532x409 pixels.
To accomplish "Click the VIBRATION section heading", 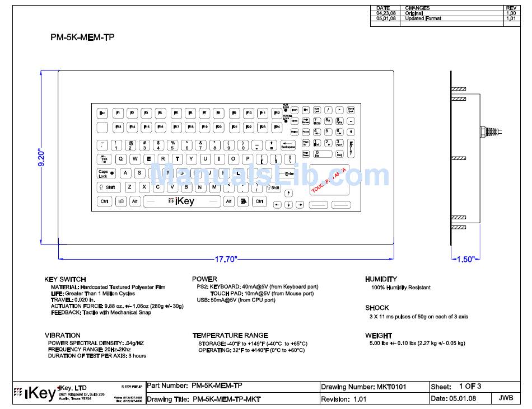I will click(62, 336).
